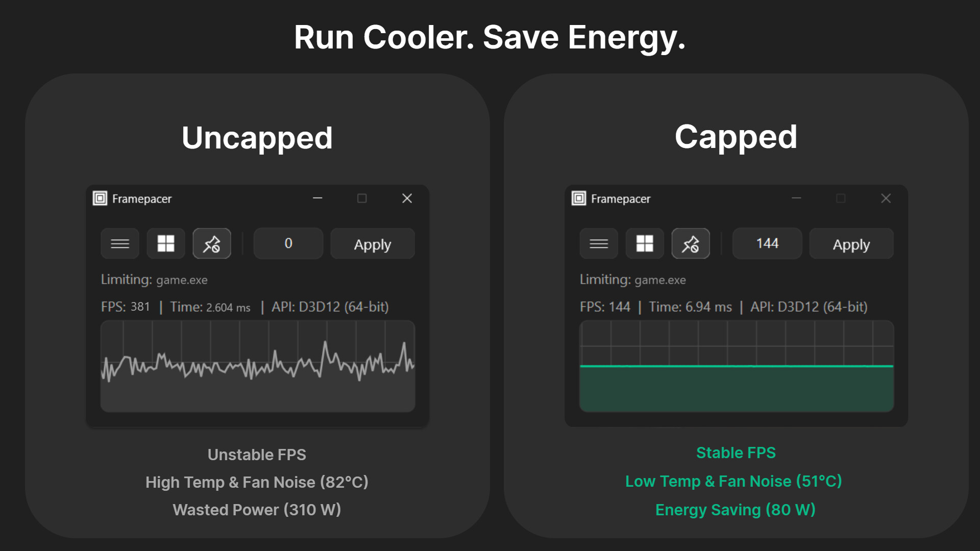Click Apply button in Capped window
The image size is (980, 551).
point(851,244)
